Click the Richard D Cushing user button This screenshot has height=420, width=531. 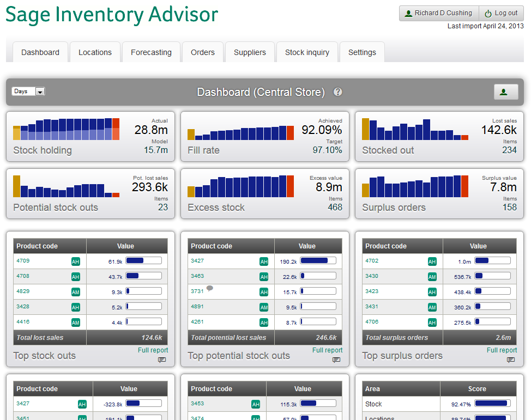click(439, 13)
